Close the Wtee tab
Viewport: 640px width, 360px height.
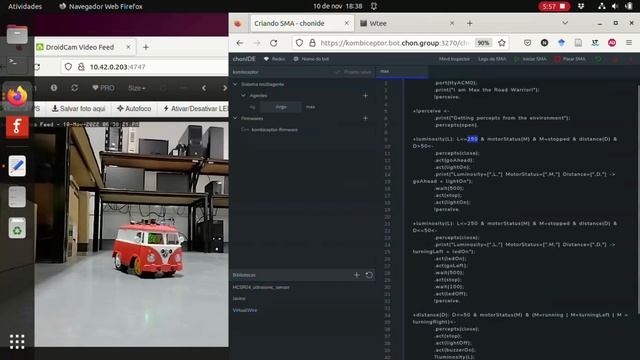click(452, 23)
